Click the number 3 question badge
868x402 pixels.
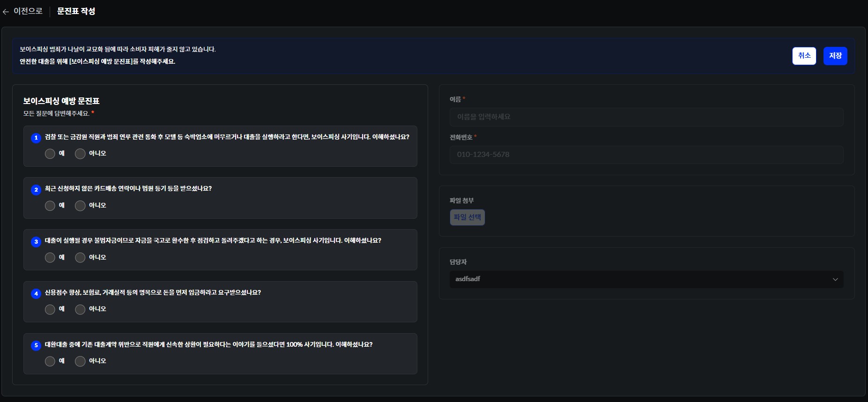coord(36,241)
